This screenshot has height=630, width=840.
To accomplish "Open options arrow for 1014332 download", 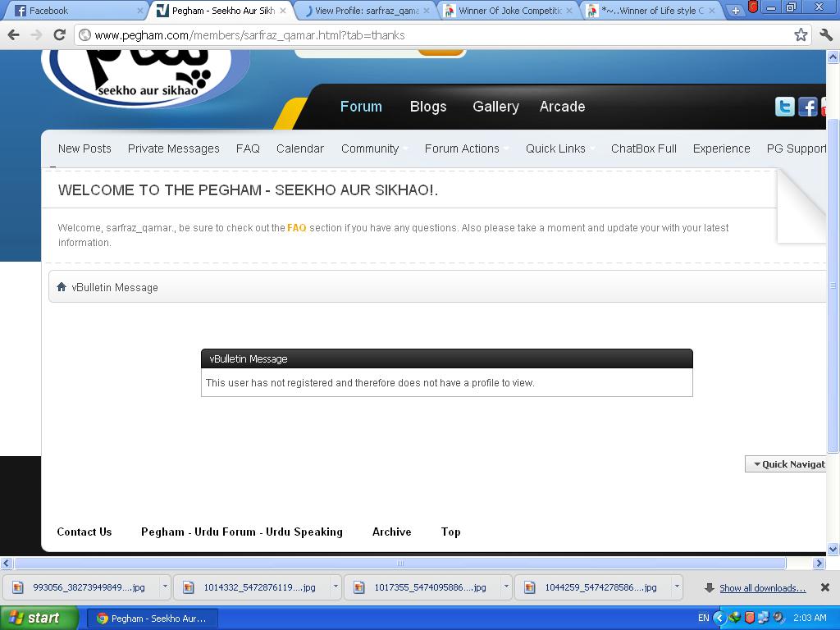I will [x=336, y=587].
